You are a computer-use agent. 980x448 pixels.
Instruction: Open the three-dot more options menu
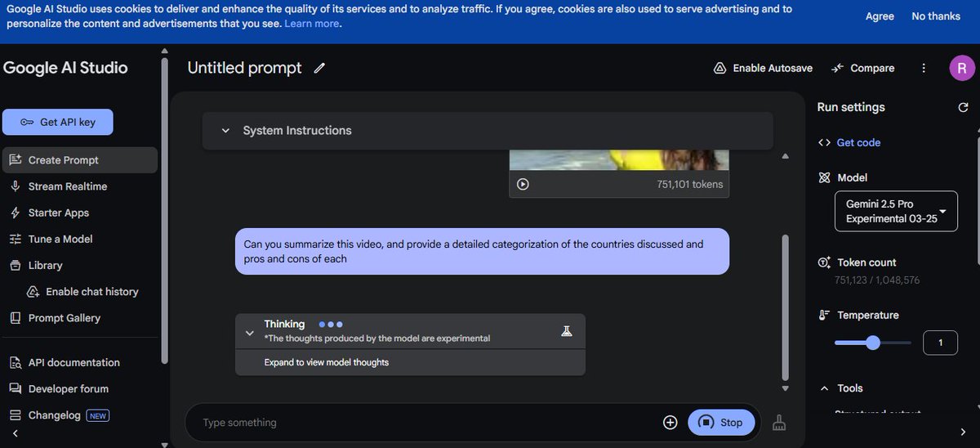[924, 68]
